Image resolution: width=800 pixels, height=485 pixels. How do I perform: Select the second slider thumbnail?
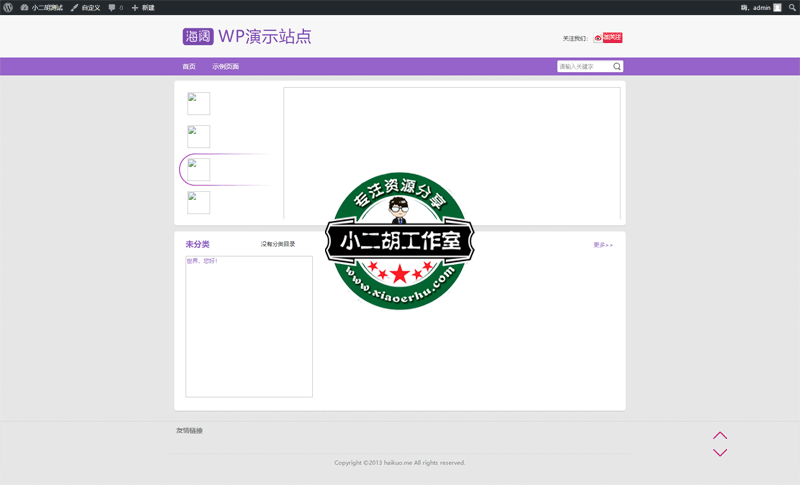(x=199, y=137)
